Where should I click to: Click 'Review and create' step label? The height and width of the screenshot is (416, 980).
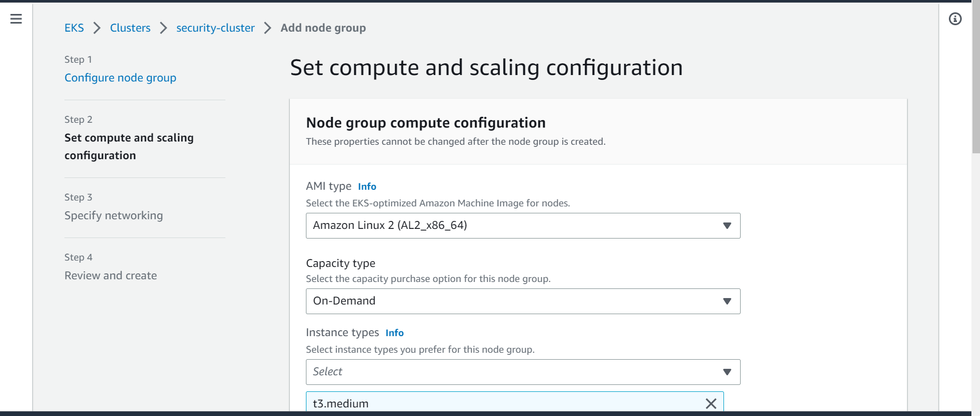pyautogui.click(x=111, y=276)
